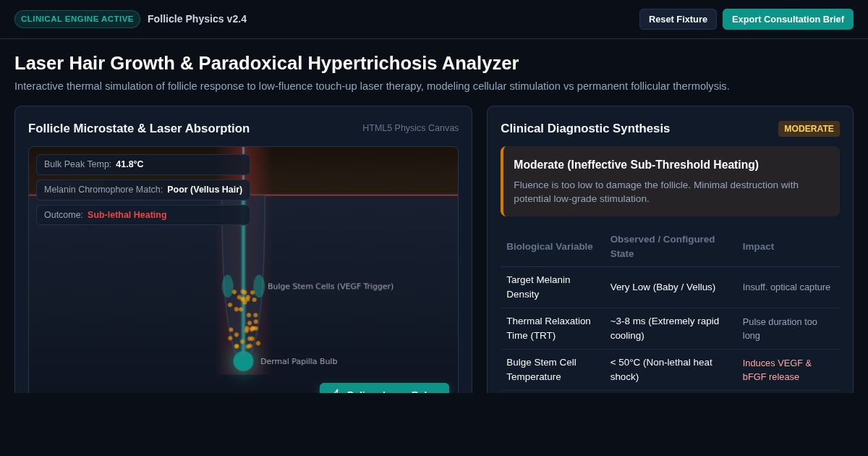Click the Bulge Stem Cells label
The height and width of the screenshot is (456, 868).
[x=331, y=286]
